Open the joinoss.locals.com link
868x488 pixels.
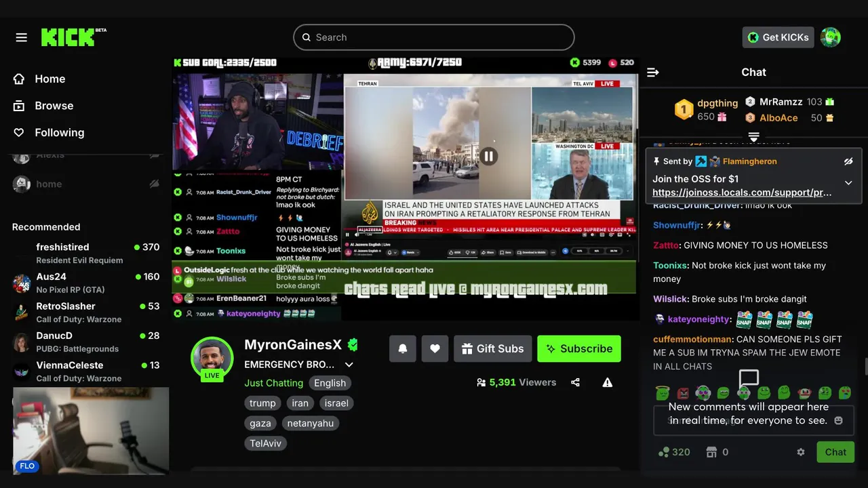coord(742,192)
